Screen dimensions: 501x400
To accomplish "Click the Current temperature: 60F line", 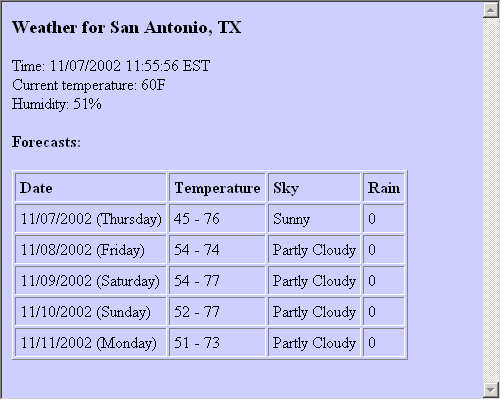I will pos(89,85).
